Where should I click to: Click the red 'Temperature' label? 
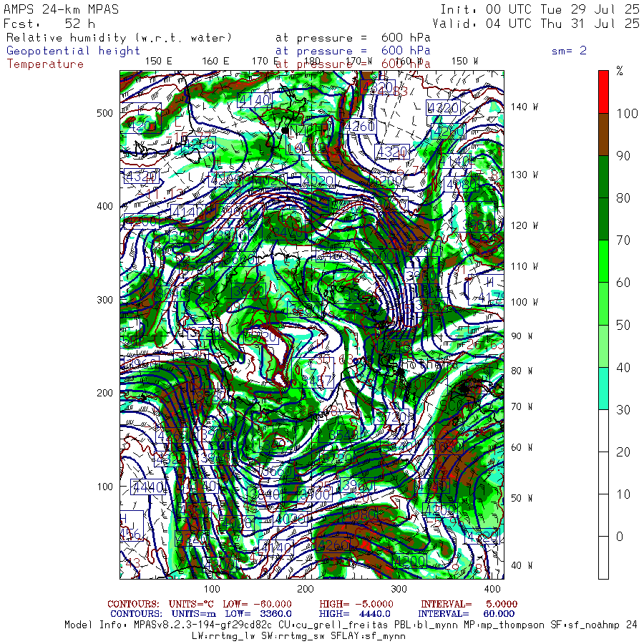(45, 64)
